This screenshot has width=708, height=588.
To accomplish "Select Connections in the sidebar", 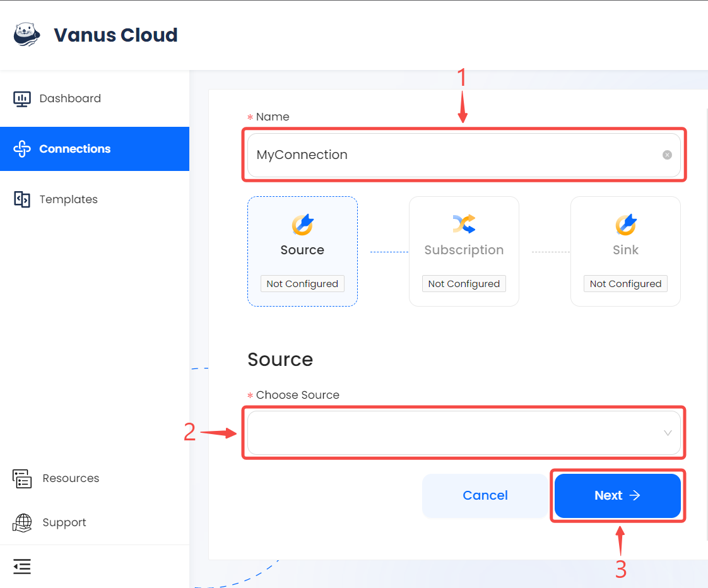I will (x=95, y=149).
